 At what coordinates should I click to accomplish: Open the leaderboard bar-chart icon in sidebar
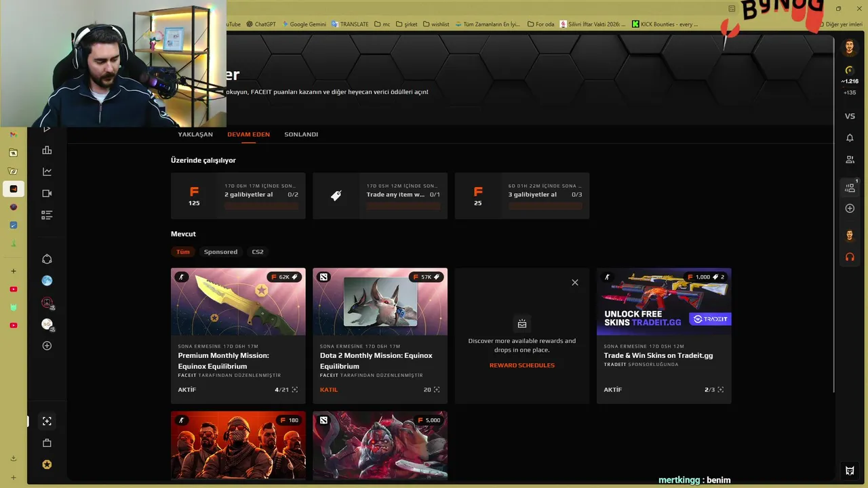[x=47, y=150]
